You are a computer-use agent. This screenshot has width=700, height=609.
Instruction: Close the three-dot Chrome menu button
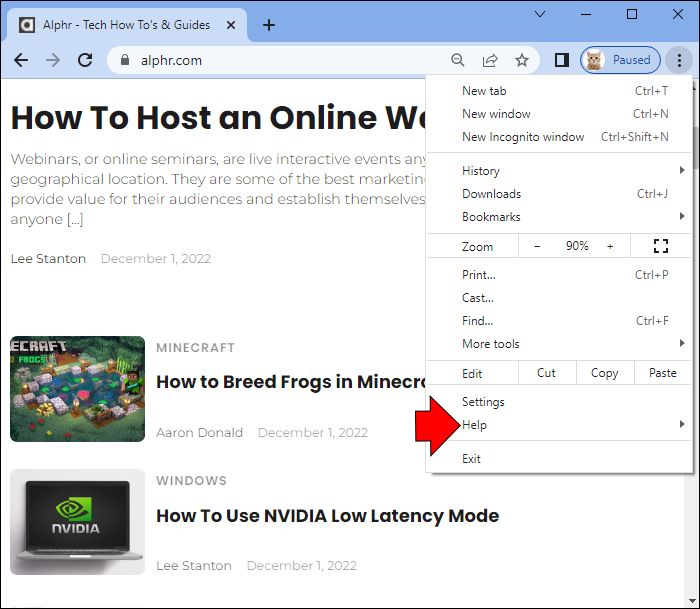point(679,60)
